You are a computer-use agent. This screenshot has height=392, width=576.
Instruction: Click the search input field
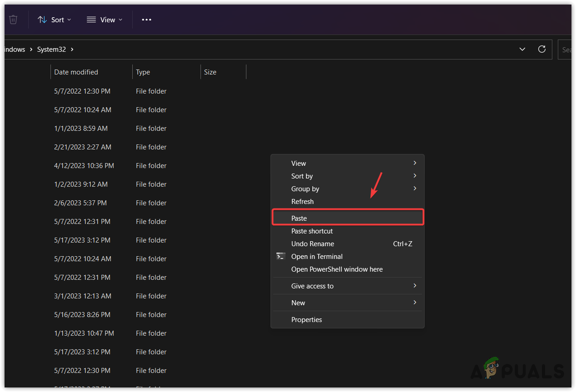566,50
